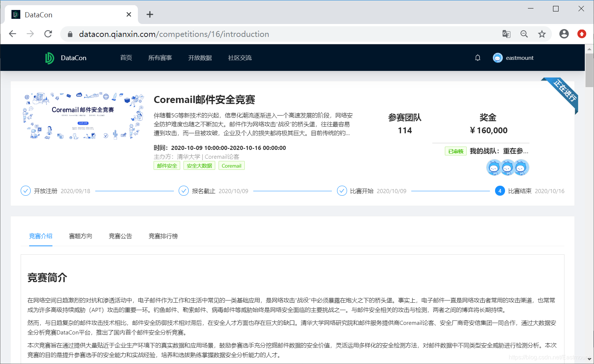This screenshot has height=364, width=594.
Task: View site security lock info
Action: pos(70,34)
